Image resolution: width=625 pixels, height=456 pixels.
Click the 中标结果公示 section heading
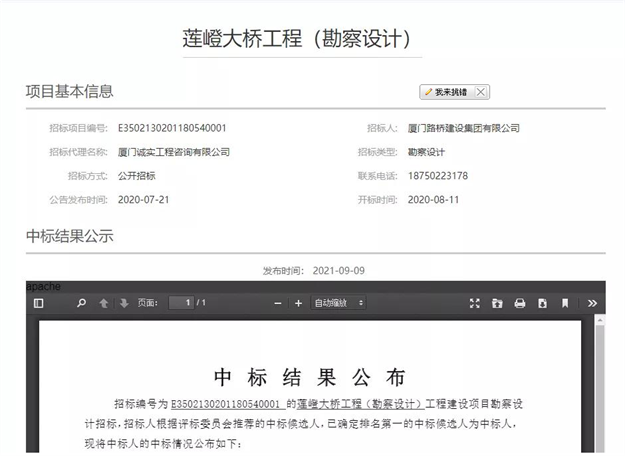(70, 236)
